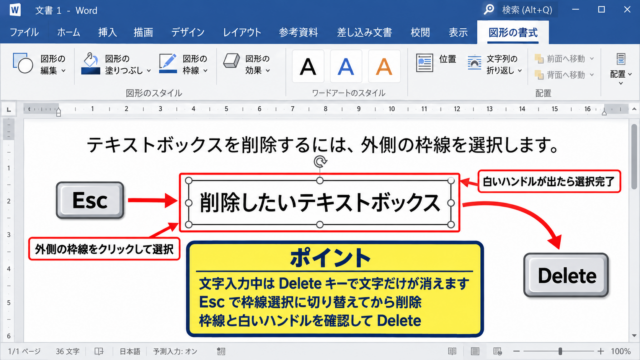Open the 差し込み文書 tab

click(364, 33)
